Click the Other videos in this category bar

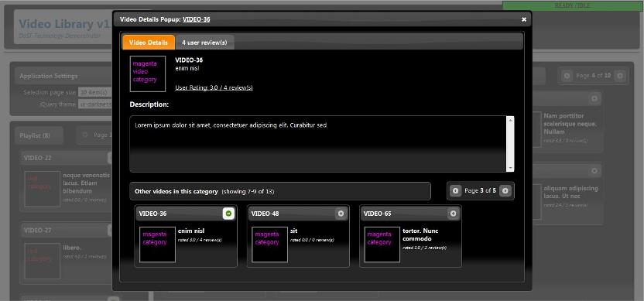pos(280,191)
